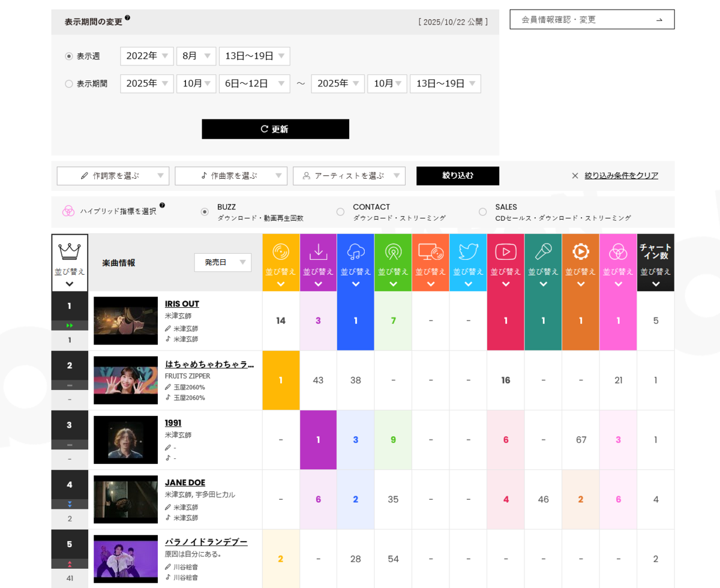Image resolution: width=720 pixels, height=588 pixels.
Task: Sort by streaming cloud music icon column
Action: point(356,263)
